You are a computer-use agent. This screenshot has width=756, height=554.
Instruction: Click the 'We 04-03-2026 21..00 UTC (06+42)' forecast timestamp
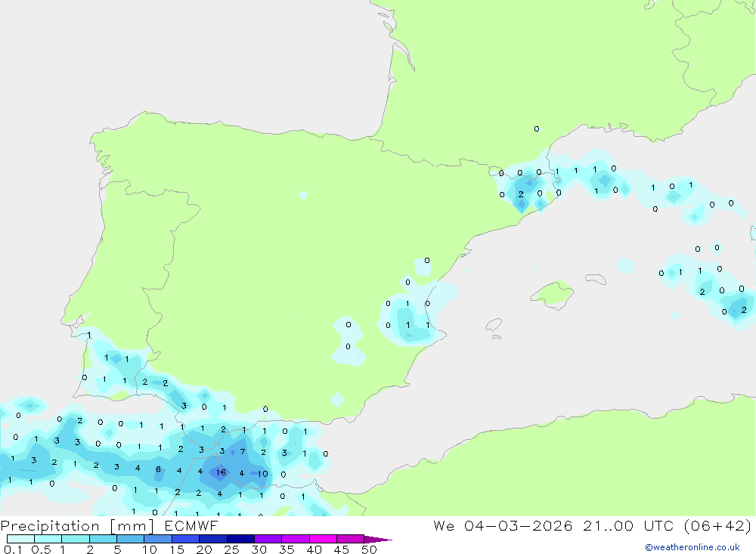[592, 525]
